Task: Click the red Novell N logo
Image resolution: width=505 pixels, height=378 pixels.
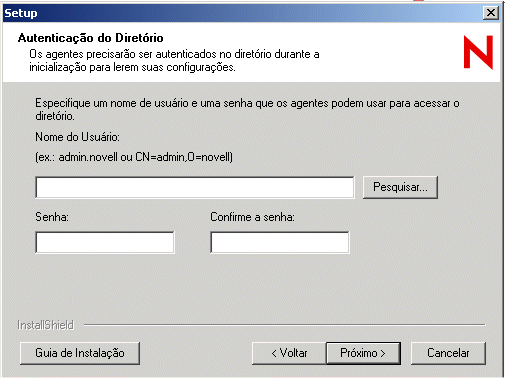Action: 478,52
